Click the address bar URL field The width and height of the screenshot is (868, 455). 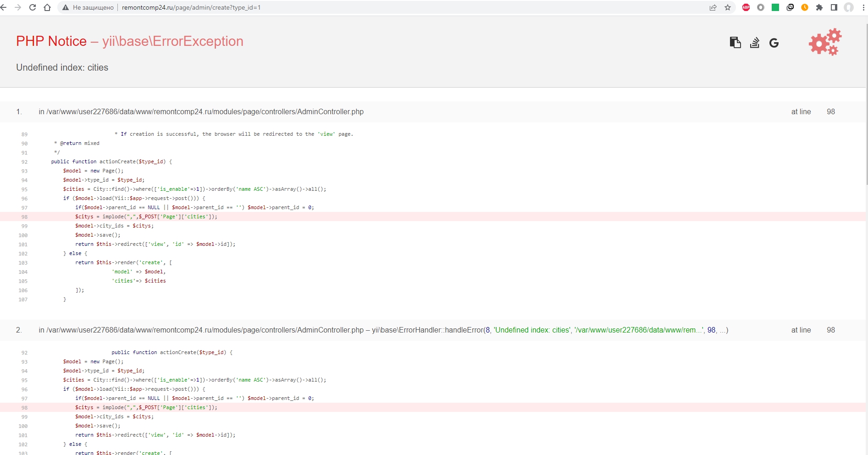(x=367, y=7)
